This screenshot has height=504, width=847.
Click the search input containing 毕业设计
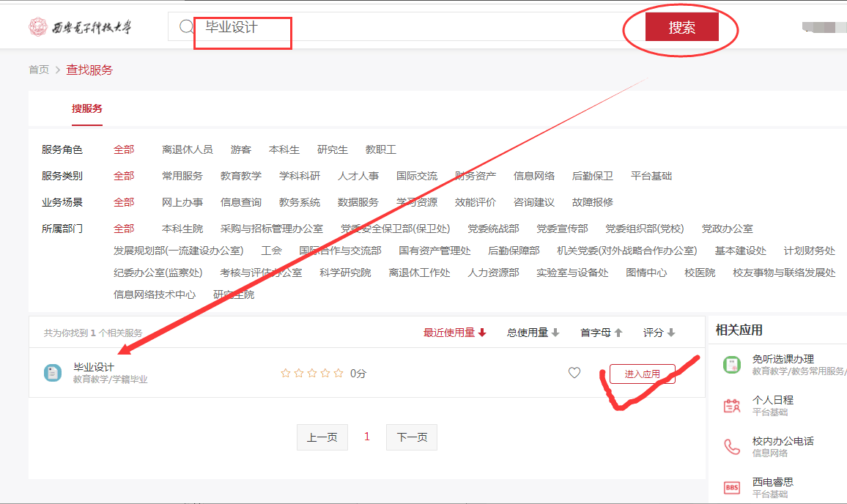pyautogui.click(x=403, y=27)
